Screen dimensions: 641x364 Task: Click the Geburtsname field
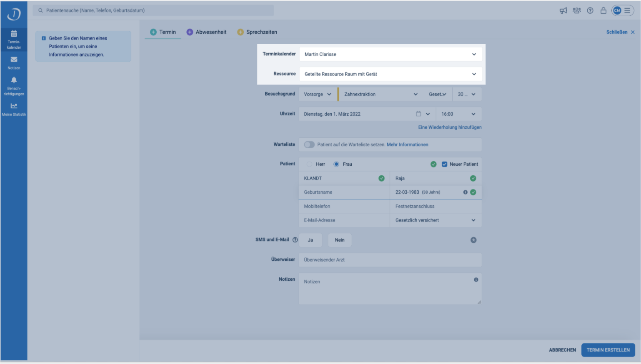click(x=344, y=192)
